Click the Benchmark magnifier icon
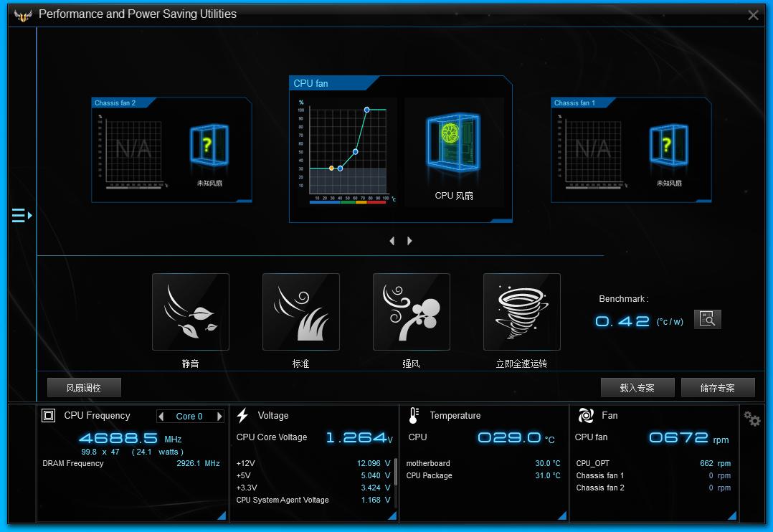The image size is (773, 532). coord(708,320)
